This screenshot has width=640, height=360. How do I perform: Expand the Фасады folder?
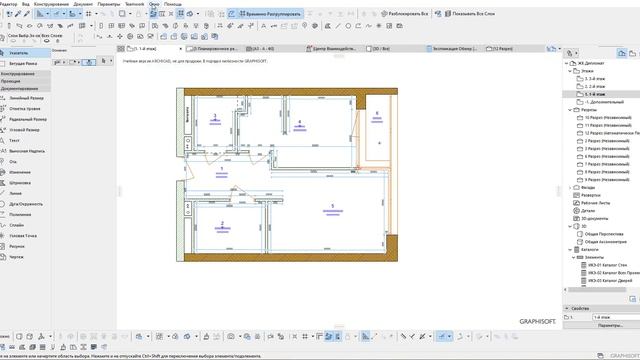coord(570,187)
